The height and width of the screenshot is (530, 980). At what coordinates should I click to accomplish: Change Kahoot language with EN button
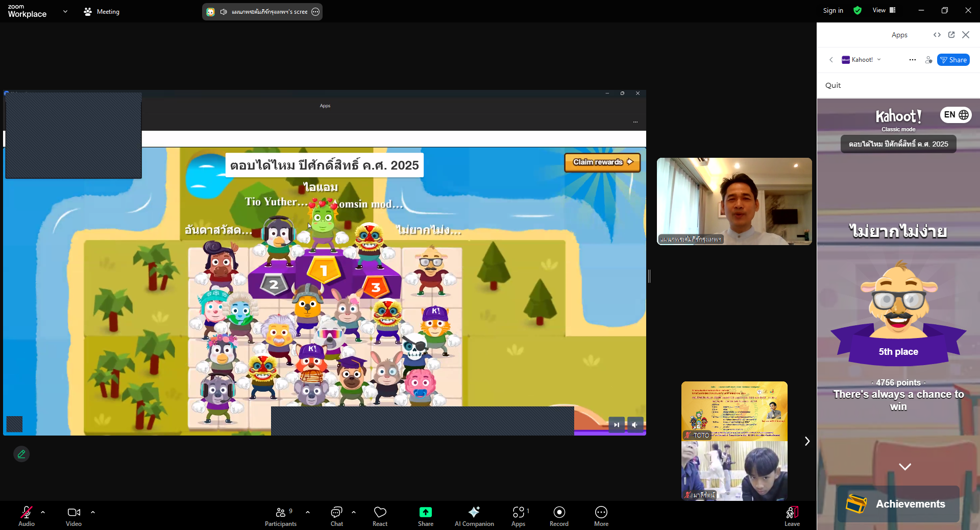[956, 115]
